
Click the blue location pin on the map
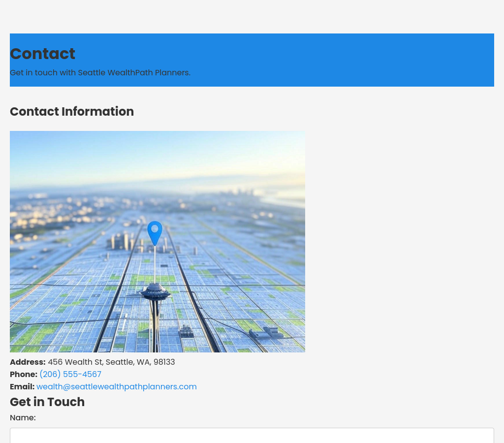click(155, 232)
